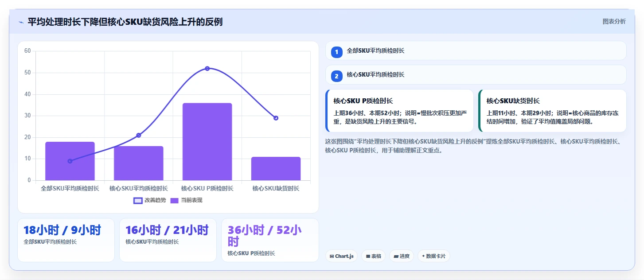
Task: Click the trend icon beside the header title
Action: click(x=21, y=22)
